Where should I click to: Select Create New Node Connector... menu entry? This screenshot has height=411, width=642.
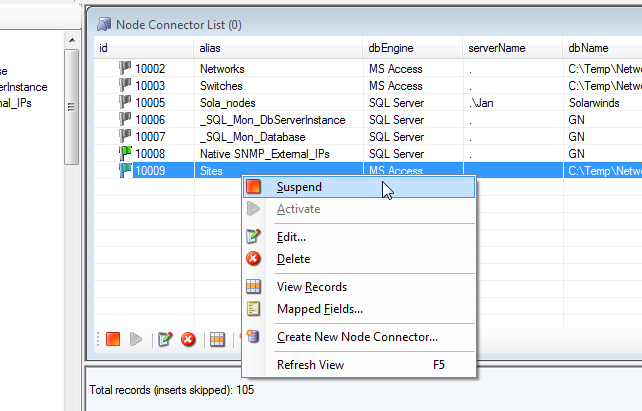coord(356,337)
